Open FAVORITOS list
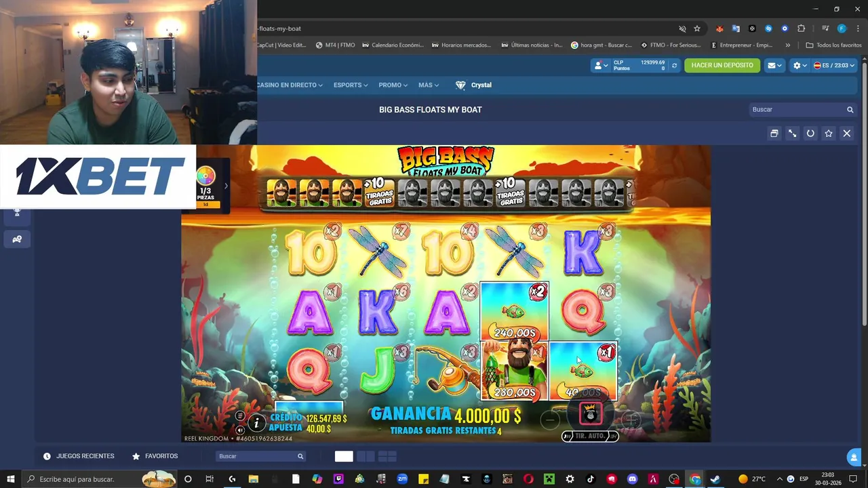 [x=155, y=456]
